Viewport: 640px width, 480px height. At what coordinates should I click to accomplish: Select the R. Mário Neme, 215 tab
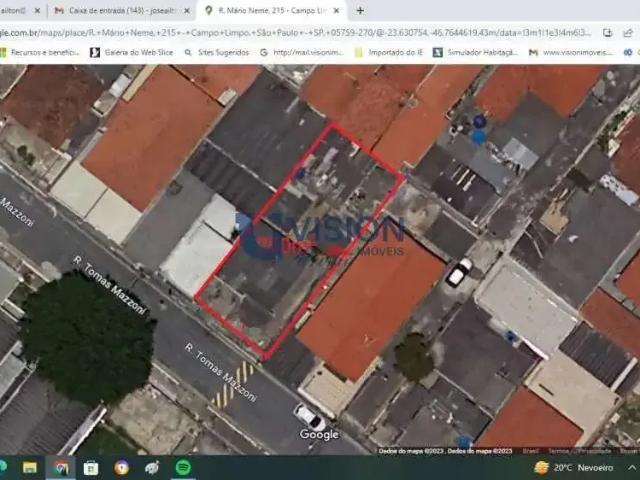click(x=273, y=11)
